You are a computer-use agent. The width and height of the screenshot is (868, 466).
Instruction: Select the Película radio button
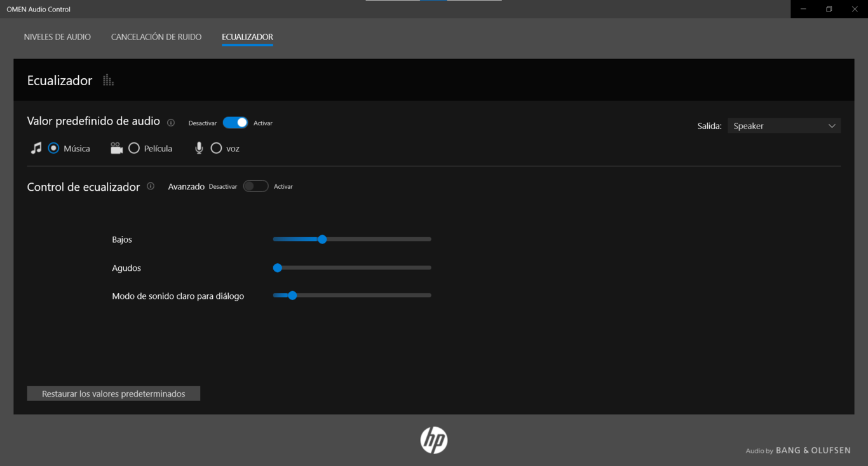134,148
